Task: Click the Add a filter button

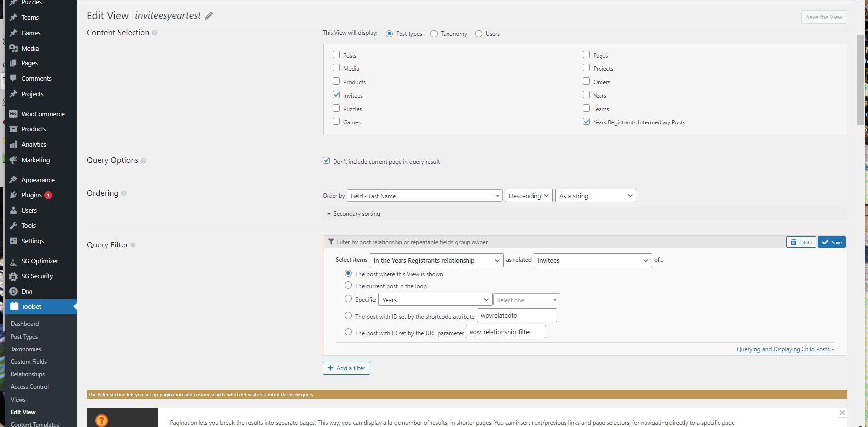Action: [x=346, y=368]
